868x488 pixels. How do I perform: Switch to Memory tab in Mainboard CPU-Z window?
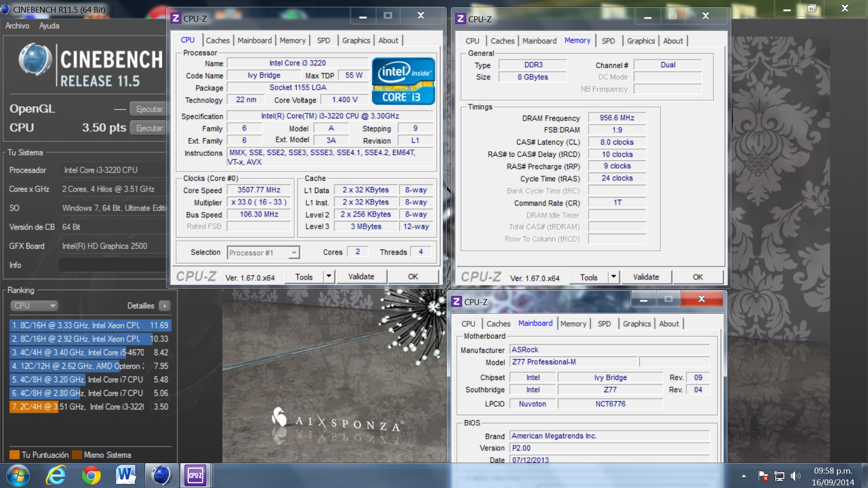coord(573,324)
